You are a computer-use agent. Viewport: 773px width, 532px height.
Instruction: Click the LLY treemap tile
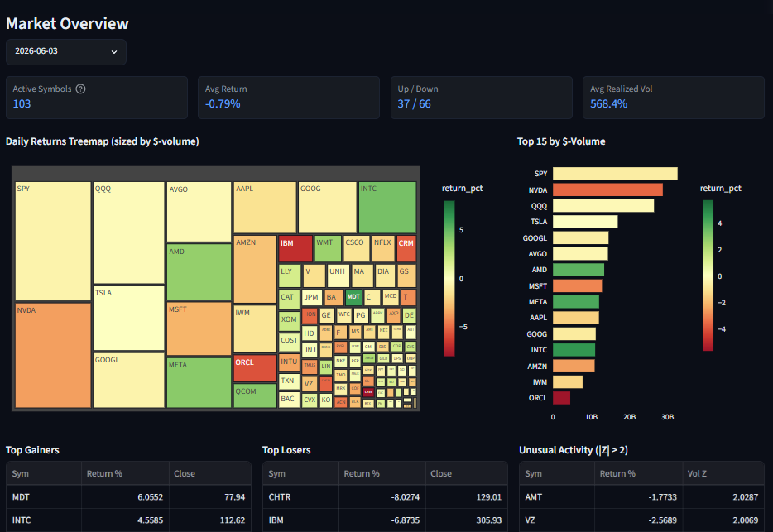coord(290,276)
